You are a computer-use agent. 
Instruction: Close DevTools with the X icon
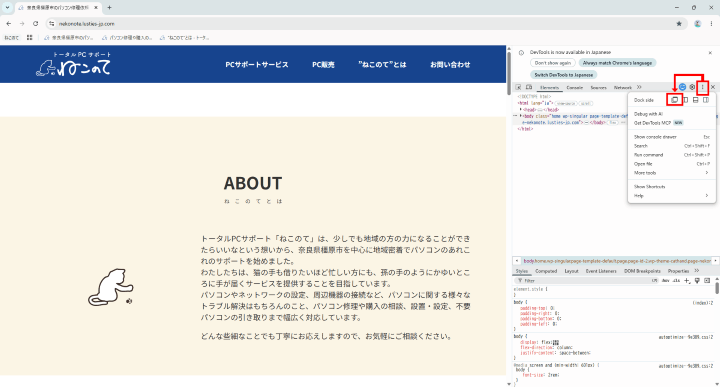[x=713, y=87]
